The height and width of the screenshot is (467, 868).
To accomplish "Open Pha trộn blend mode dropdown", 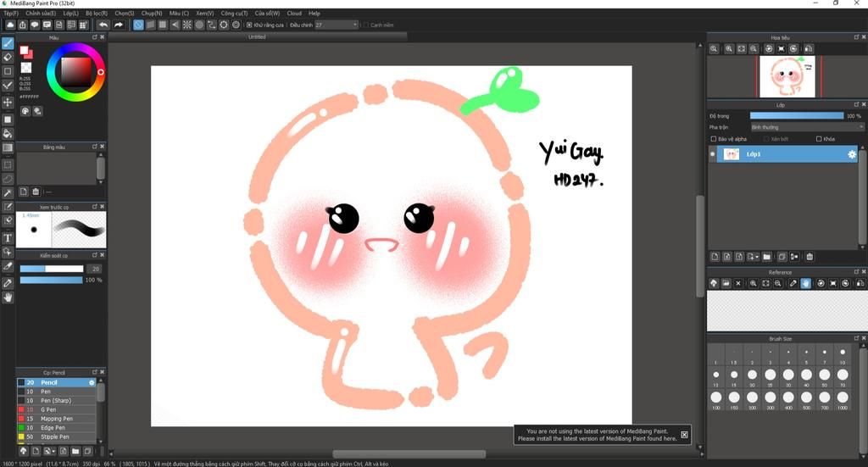I will click(x=807, y=127).
